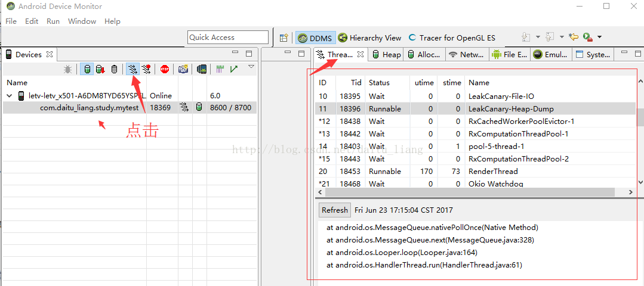Click Start Method Profiling icon
Viewport: 644px width, 286px height.
tap(146, 69)
